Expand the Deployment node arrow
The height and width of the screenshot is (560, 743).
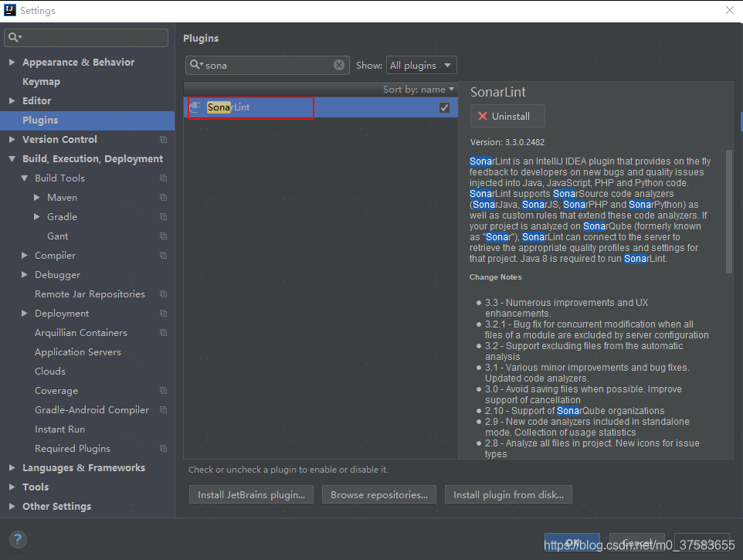[24, 313]
